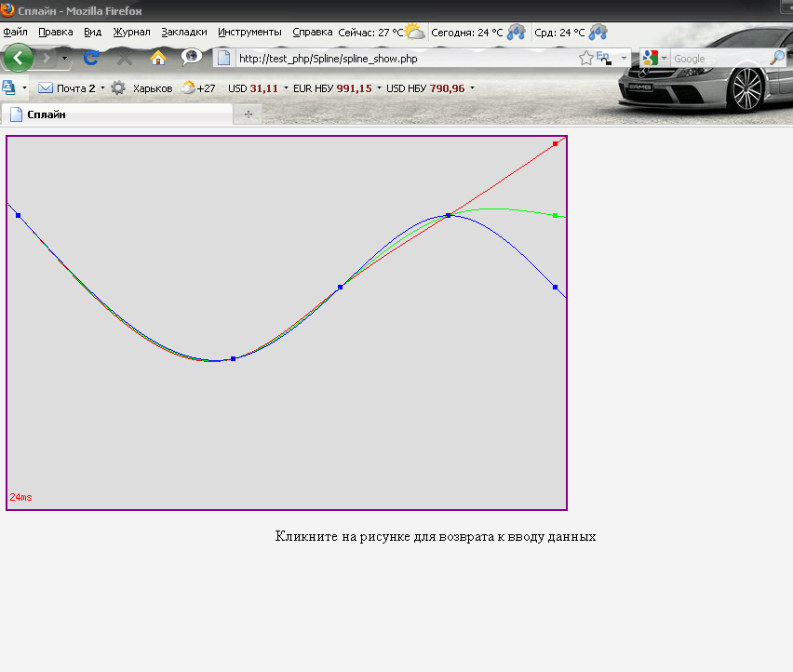Screen dimensions: 793x672
Task: Open the Закладки menu
Action: click(x=183, y=32)
